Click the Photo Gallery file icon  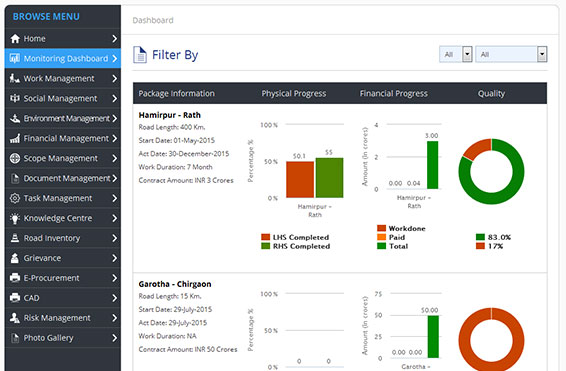(x=15, y=338)
